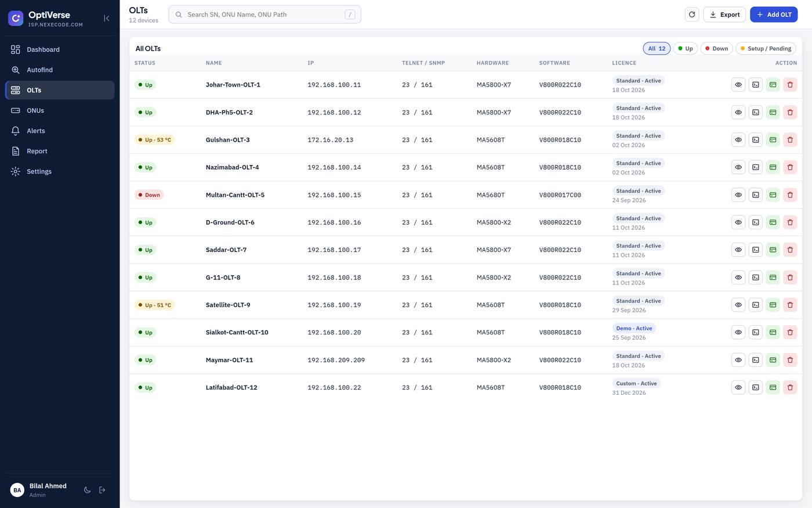Select the All 12 filter

coord(657,49)
